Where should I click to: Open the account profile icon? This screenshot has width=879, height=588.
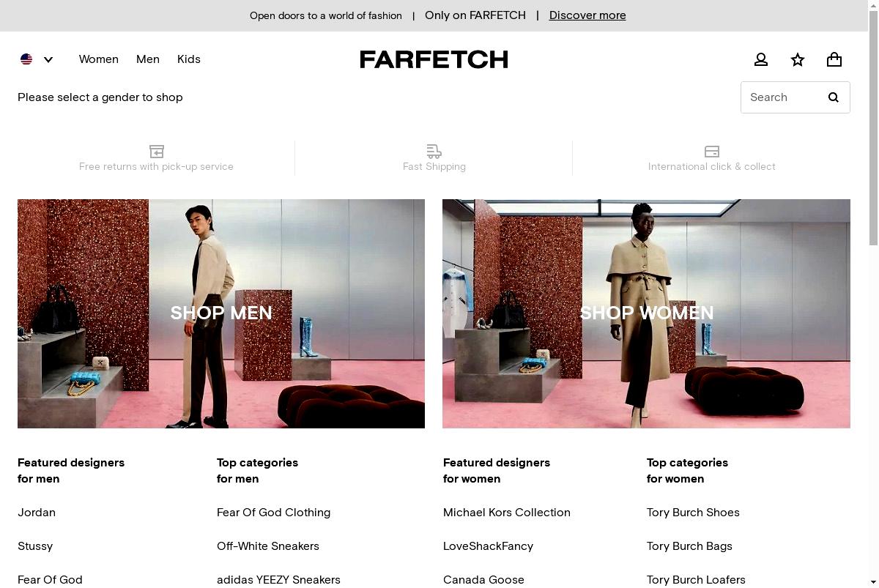(761, 60)
